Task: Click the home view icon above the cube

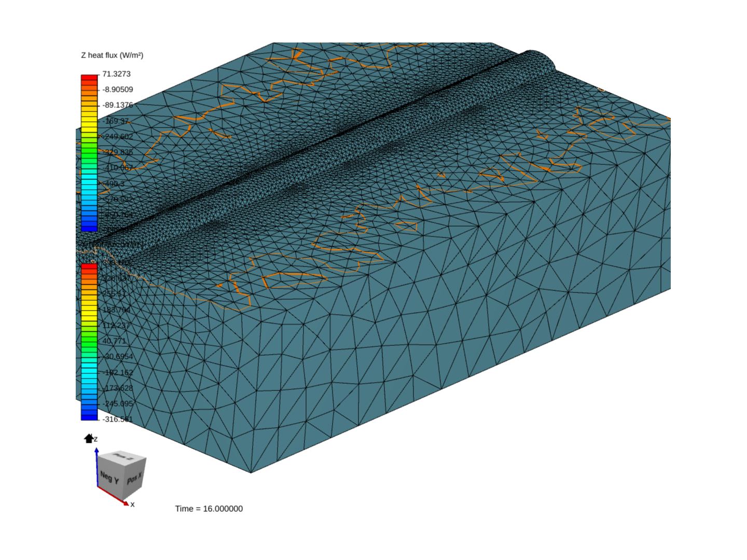Action: click(x=89, y=439)
